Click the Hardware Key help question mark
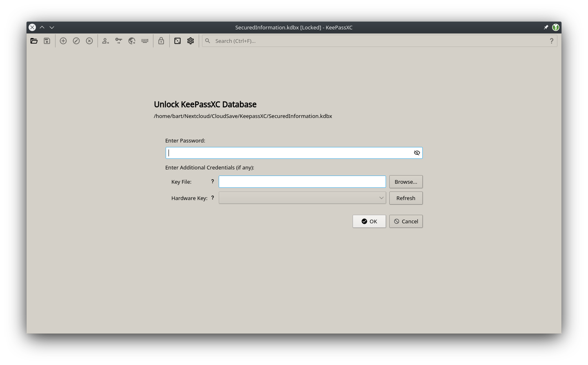This screenshot has width=588, height=365. pos(212,198)
